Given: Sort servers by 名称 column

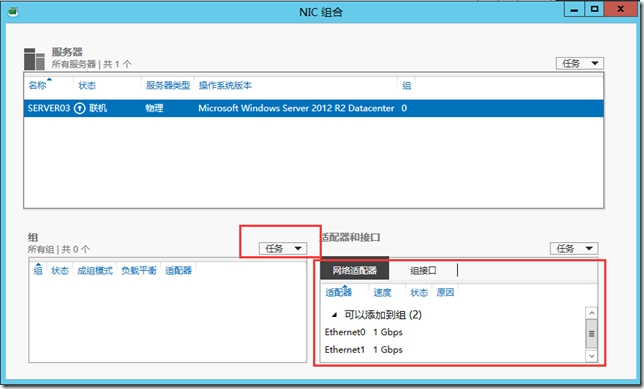Looking at the screenshot, I should point(37,85).
